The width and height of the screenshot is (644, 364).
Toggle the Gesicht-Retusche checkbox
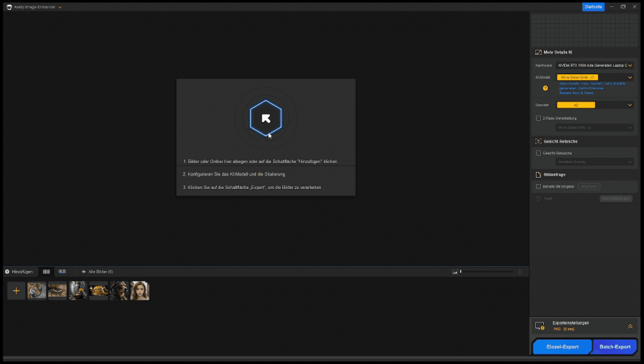click(538, 153)
